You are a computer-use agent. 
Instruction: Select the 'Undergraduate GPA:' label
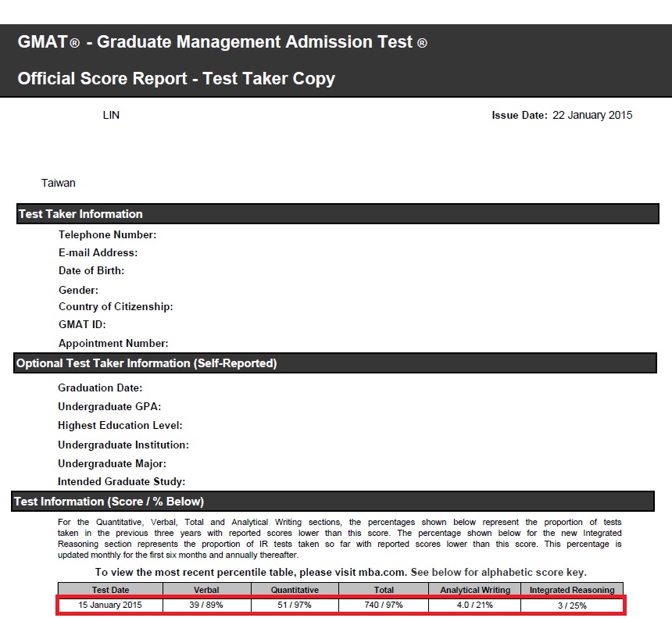click(109, 407)
